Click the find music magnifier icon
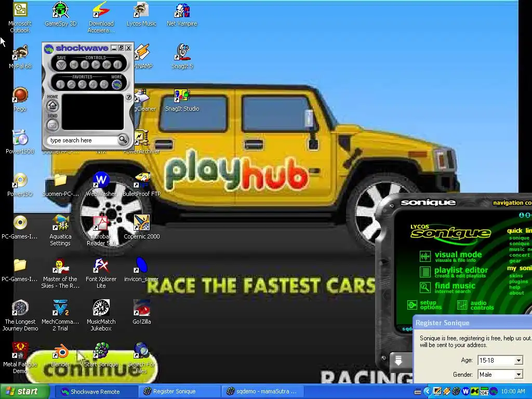Image resolution: width=532 pixels, height=399 pixels. pyautogui.click(x=425, y=288)
